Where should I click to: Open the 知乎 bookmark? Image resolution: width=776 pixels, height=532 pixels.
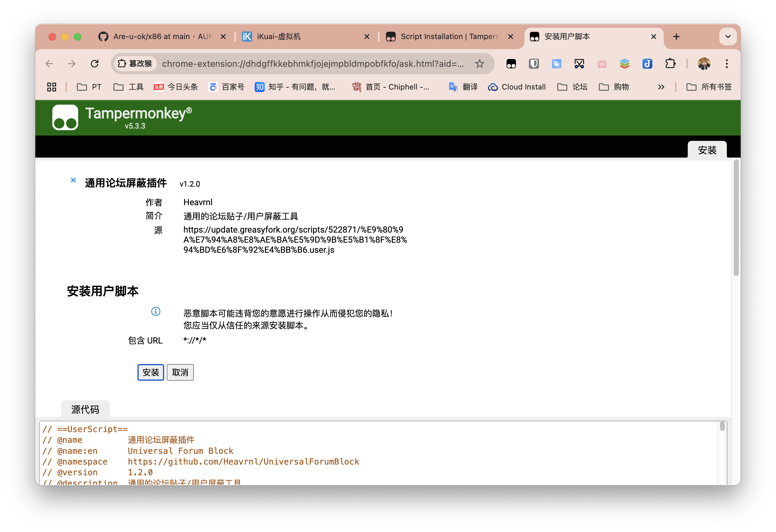coord(295,87)
